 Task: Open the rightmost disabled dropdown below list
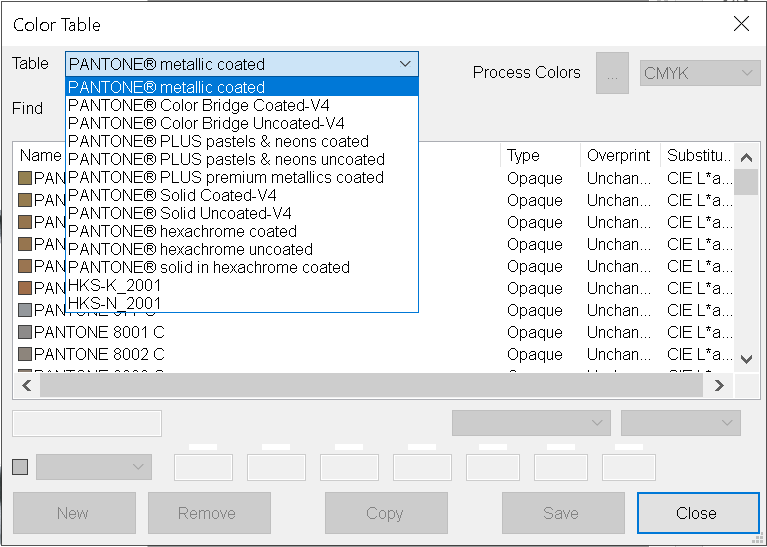[681, 423]
